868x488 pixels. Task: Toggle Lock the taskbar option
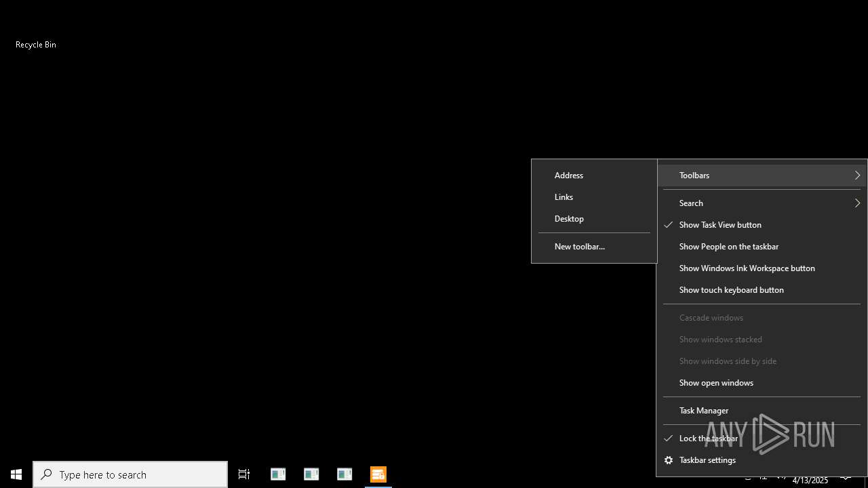(x=762, y=439)
